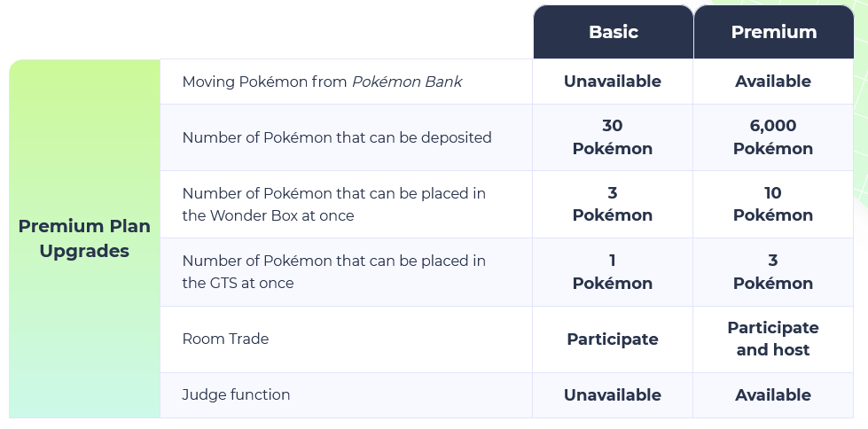Select the "6,000 Pokémon" Premium deposit cell
The image size is (868, 429).
[x=773, y=137]
